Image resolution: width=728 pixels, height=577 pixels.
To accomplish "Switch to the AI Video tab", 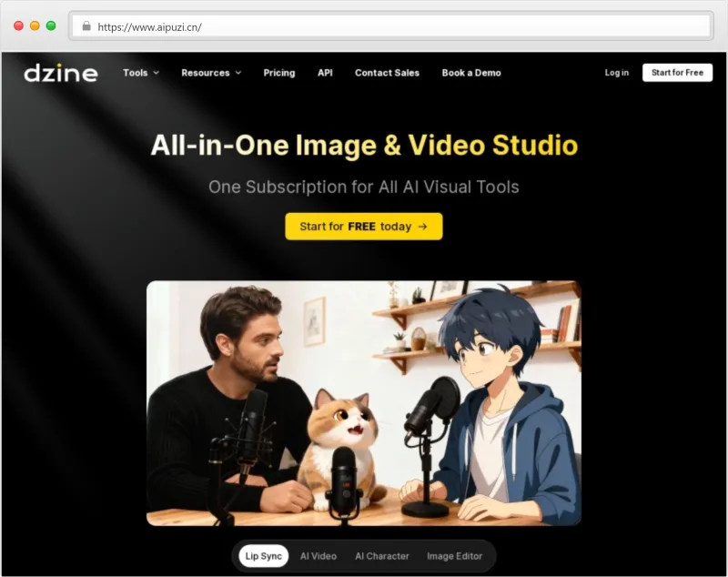I will click(x=318, y=556).
